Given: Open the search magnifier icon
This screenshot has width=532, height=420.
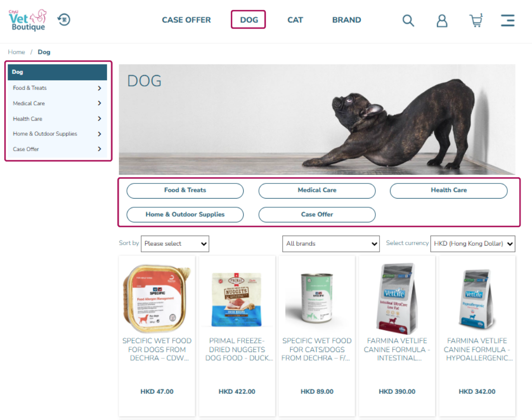Looking at the screenshot, I should tap(408, 20).
